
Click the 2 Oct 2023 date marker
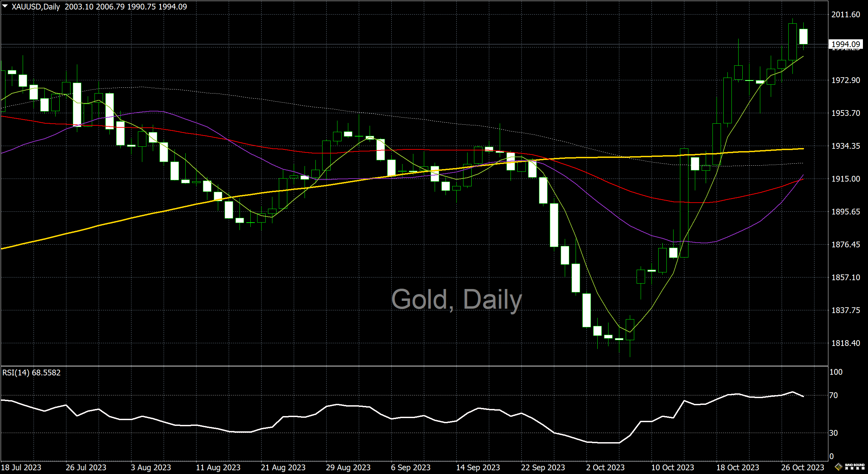(x=605, y=468)
